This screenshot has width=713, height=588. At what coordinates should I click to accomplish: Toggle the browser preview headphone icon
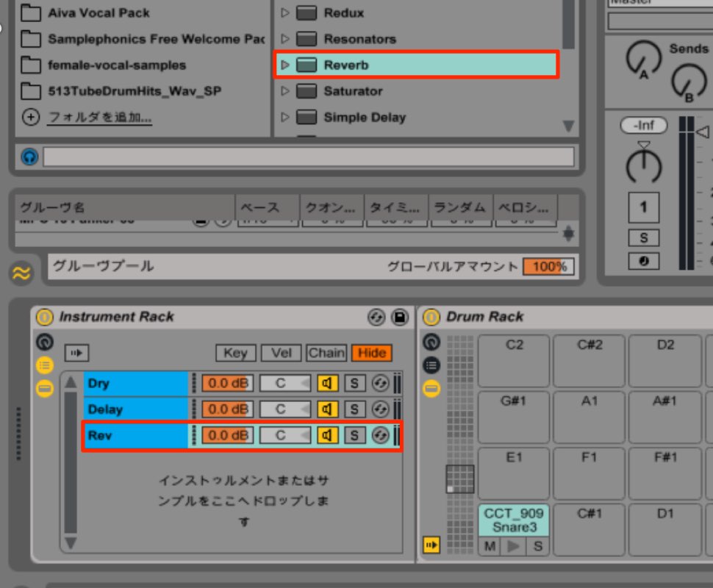(29, 157)
